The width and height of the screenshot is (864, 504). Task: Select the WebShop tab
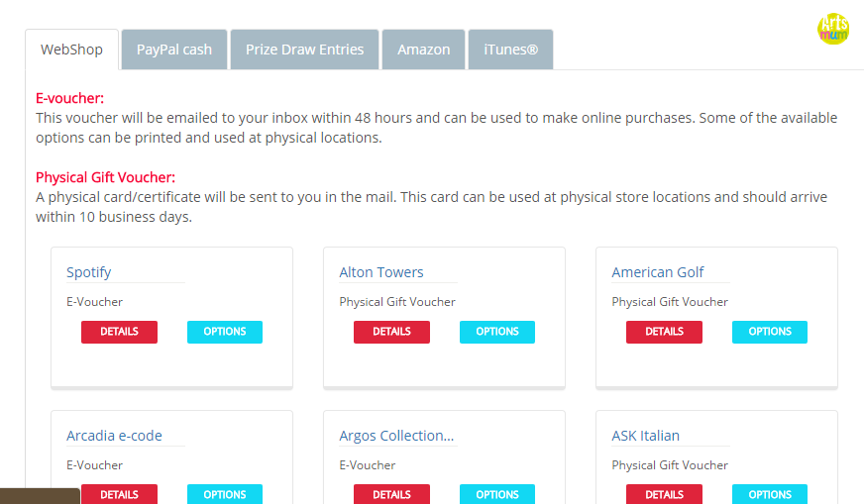coord(71,50)
